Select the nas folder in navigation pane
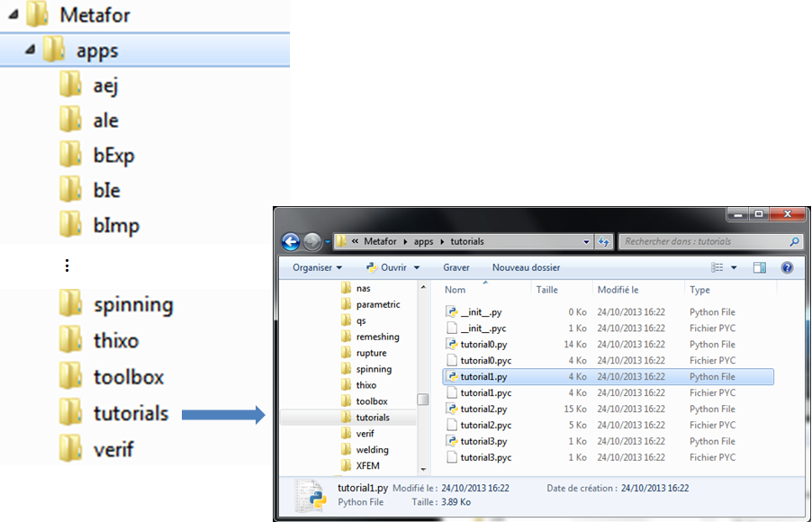 [356, 288]
